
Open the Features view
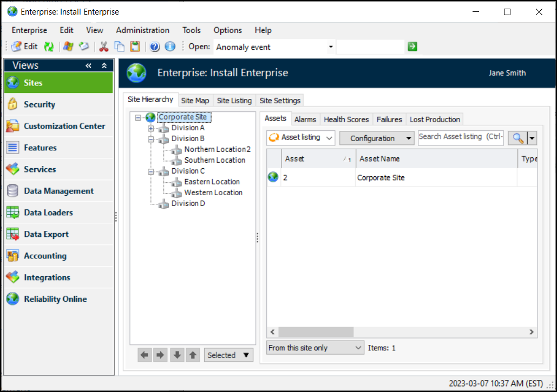click(x=58, y=148)
